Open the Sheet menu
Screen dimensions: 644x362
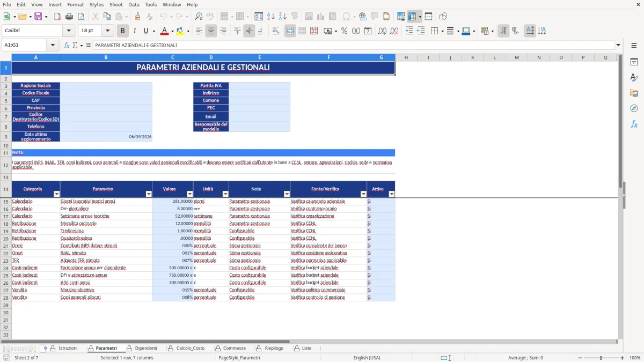coord(116,4)
